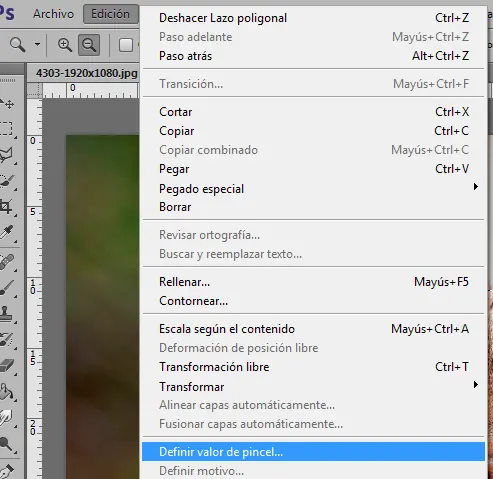This screenshot has height=479, width=493.
Task: Select the Quick Selection tool
Action: pos(7,181)
